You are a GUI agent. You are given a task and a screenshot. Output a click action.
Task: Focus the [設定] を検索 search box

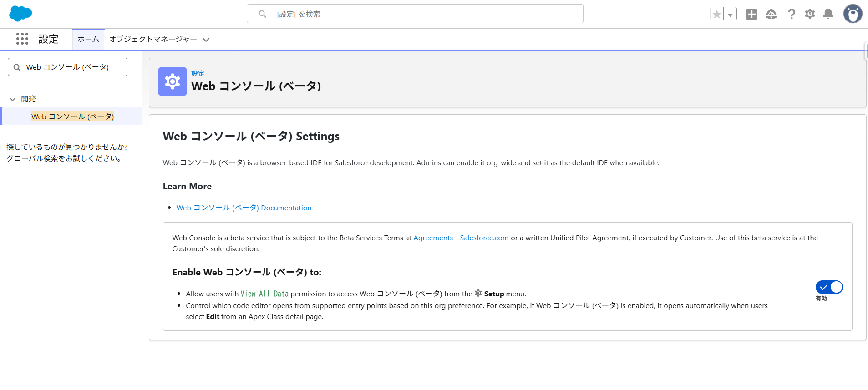pos(415,14)
